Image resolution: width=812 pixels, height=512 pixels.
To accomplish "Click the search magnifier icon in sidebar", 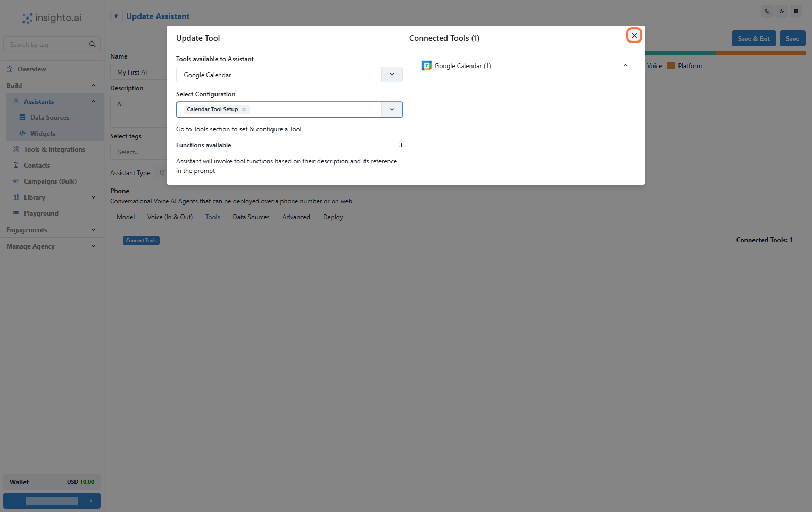I will coord(92,45).
